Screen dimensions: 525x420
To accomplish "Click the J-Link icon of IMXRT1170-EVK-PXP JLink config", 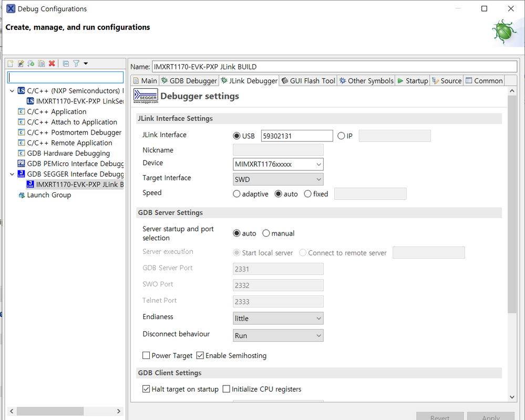I will coord(30,184).
